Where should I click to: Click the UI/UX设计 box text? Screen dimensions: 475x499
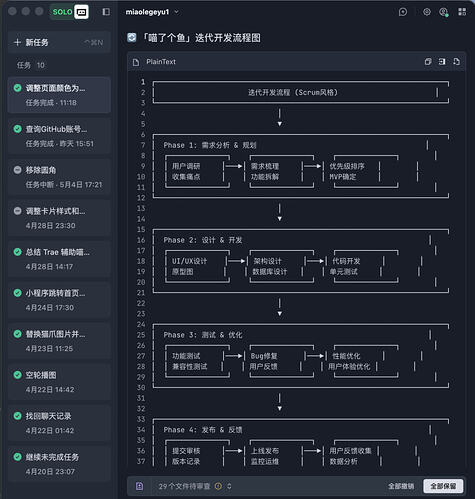tap(189, 261)
